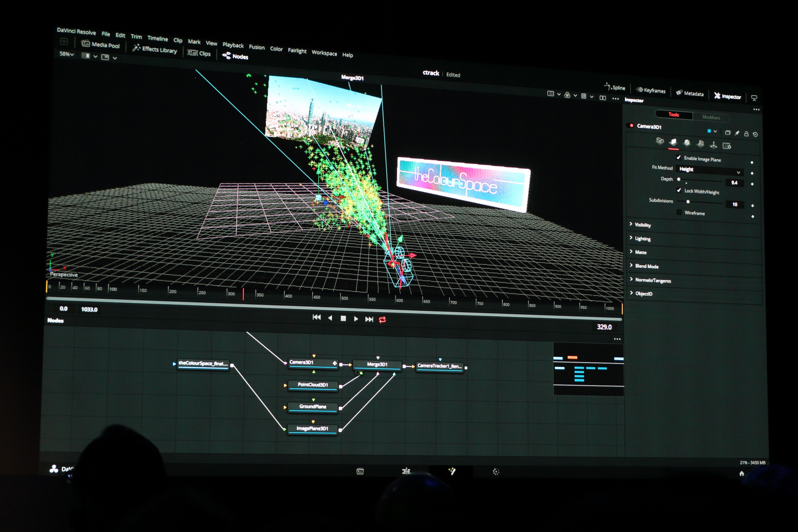Click the Depth value field
The height and width of the screenshot is (532, 798).
click(x=734, y=183)
